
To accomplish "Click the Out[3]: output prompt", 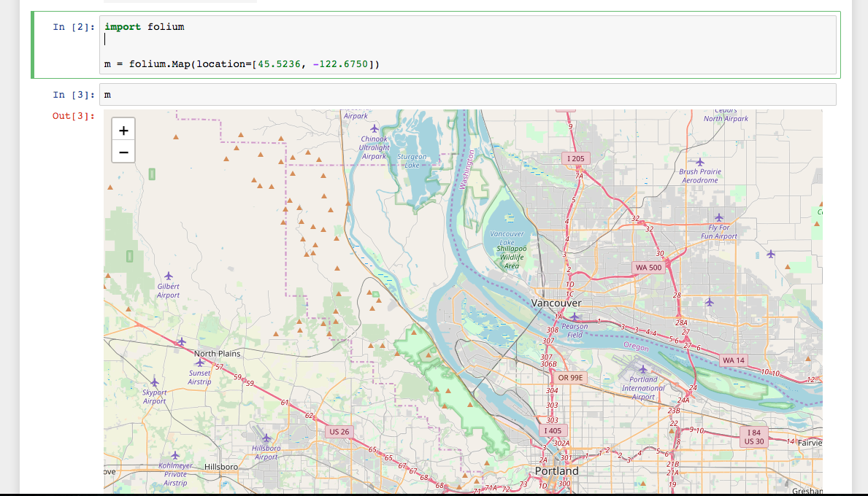I will click(74, 115).
